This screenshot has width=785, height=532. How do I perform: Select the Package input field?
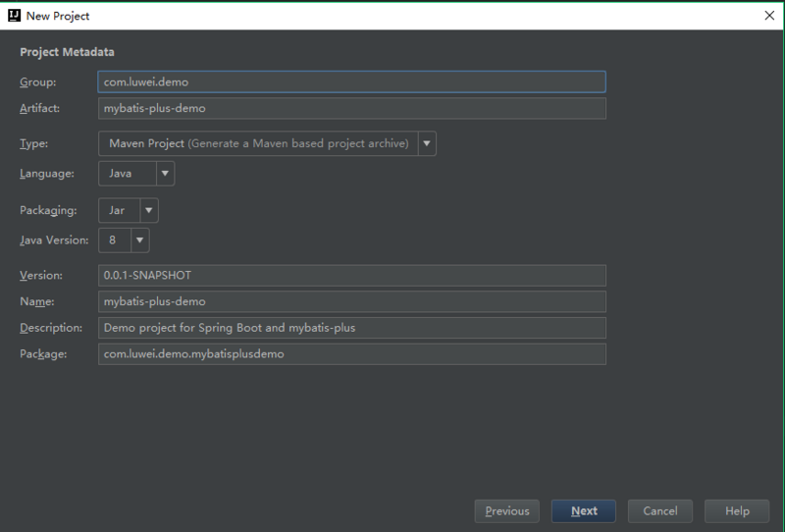351,353
